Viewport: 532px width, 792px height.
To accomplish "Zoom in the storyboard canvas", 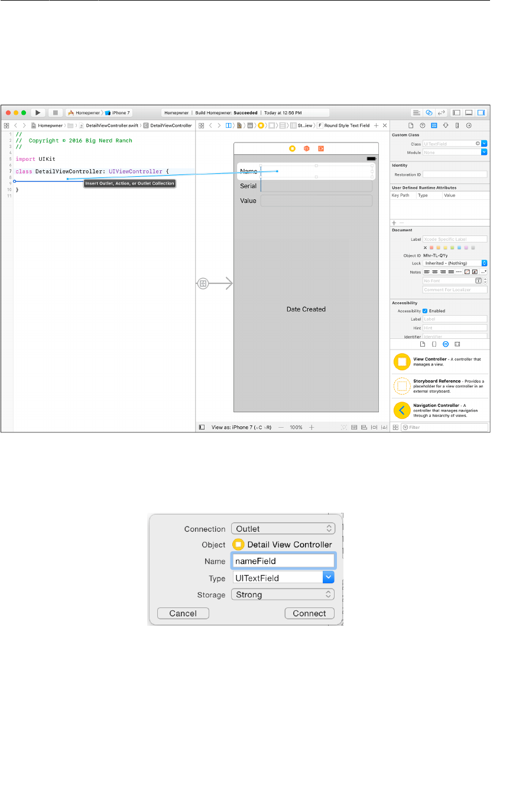I will tap(312, 427).
